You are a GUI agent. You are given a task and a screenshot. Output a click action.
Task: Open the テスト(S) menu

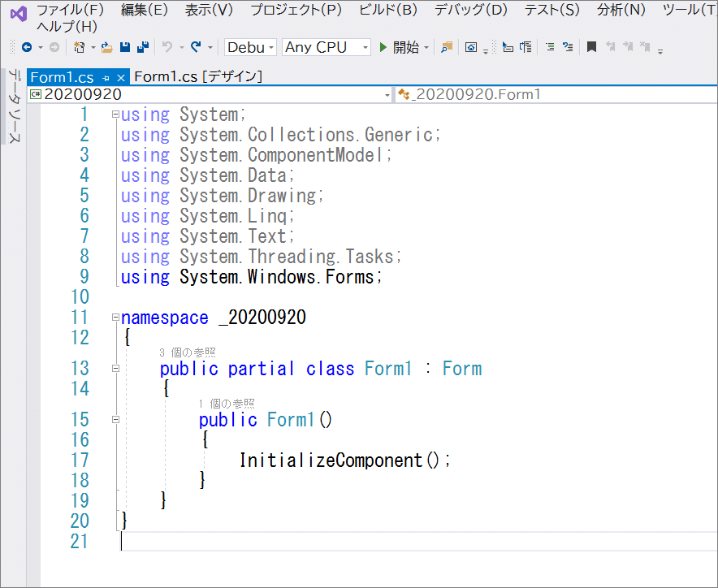click(551, 10)
